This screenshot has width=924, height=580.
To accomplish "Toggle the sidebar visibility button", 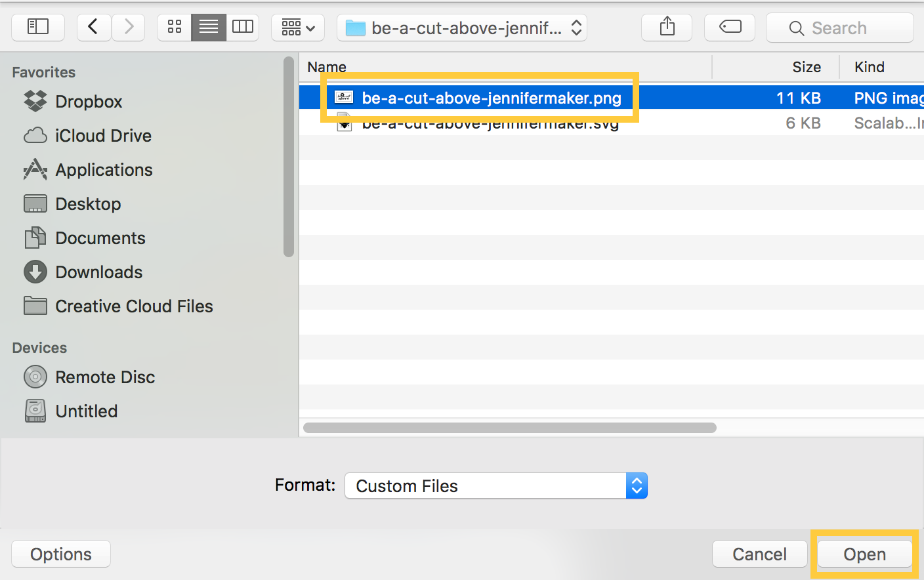I will pyautogui.click(x=38, y=28).
